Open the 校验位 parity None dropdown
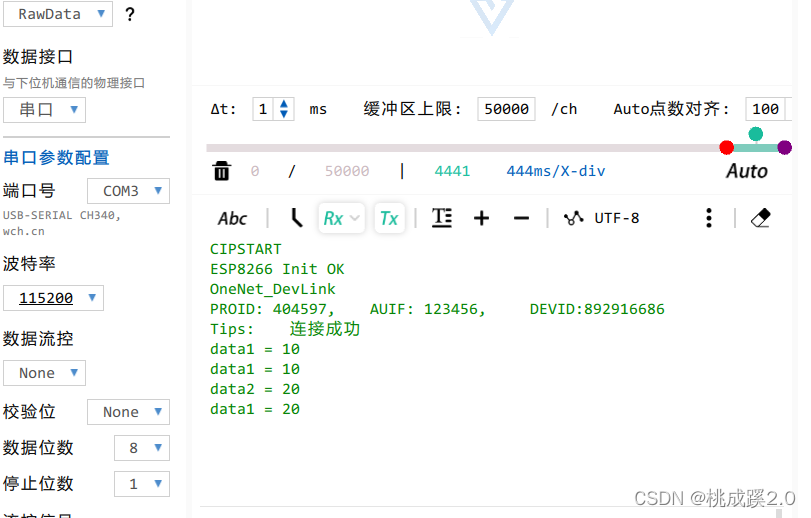Image resolution: width=811 pixels, height=518 pixels. coord(128,412)
